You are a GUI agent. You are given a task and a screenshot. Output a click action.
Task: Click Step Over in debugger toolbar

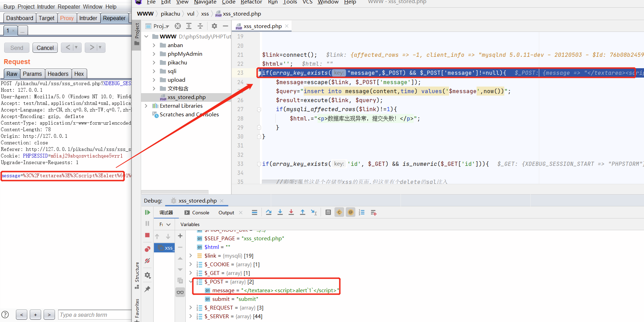pyautogui.click(x=269, y=213)
